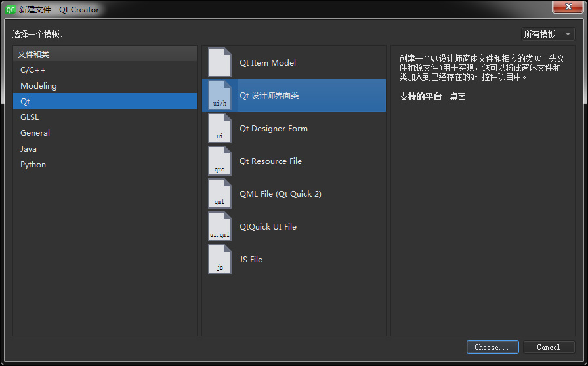Click the js file icon
The width and height of the screenshot is (588, 366).
(220, 259)
